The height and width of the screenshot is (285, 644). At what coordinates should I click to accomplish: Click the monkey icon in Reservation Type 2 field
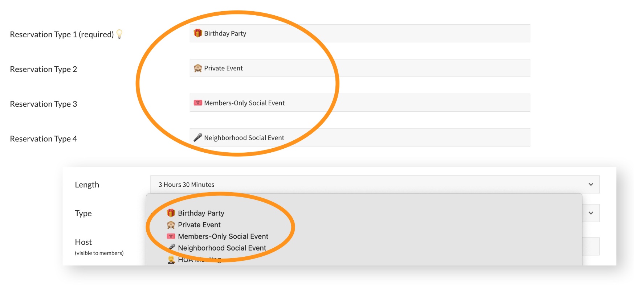[198, 68]
